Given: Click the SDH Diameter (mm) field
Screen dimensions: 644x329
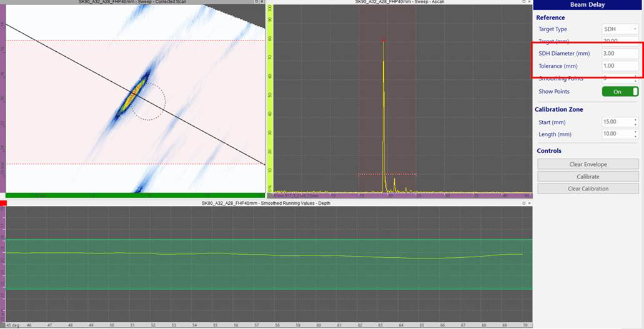Looking at the screenshot, I should (620, 54).
